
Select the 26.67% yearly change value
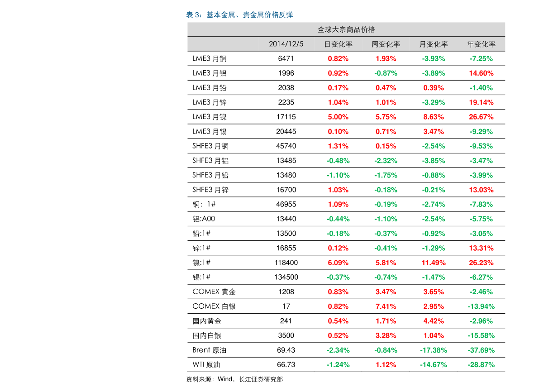pyautogui.click(x=481, y=117)
